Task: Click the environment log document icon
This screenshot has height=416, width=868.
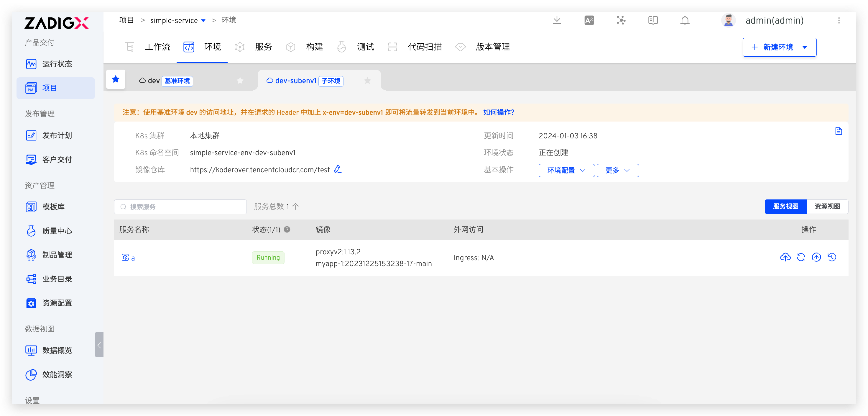Action: coord(838,131)
